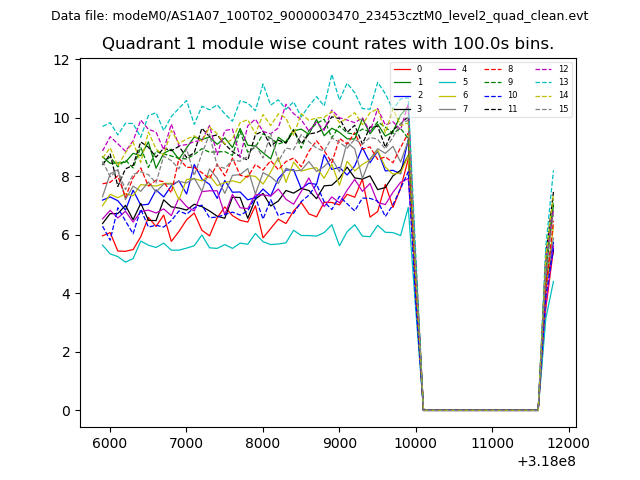This screenshot has height=480, width=640.
Task: Click the data file name text at top
Action: tap(320, 16)
